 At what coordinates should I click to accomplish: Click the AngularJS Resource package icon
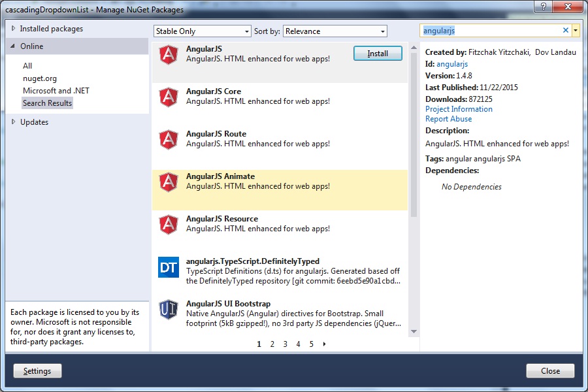click(168, 224)
